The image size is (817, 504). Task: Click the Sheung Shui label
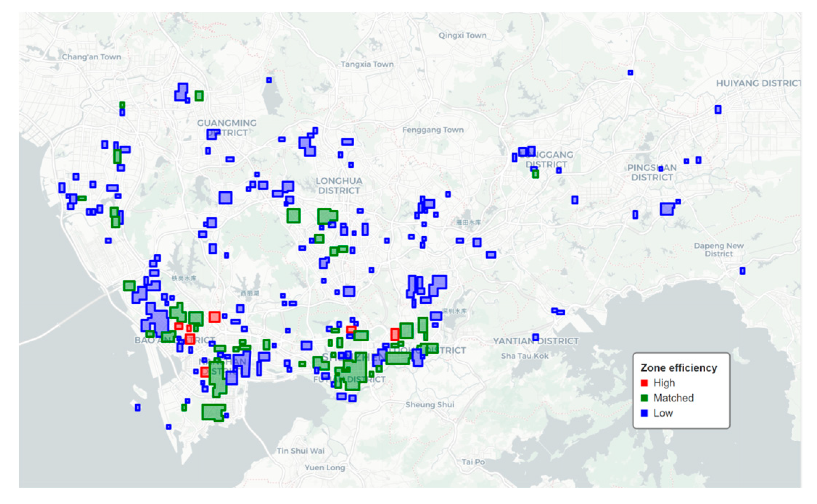click(430, 404)
